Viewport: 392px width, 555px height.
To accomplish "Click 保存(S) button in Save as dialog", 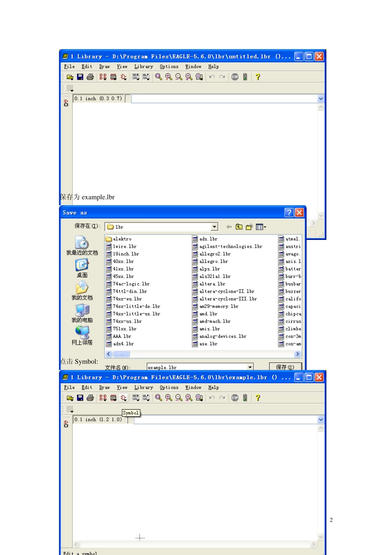I will 285,367.
